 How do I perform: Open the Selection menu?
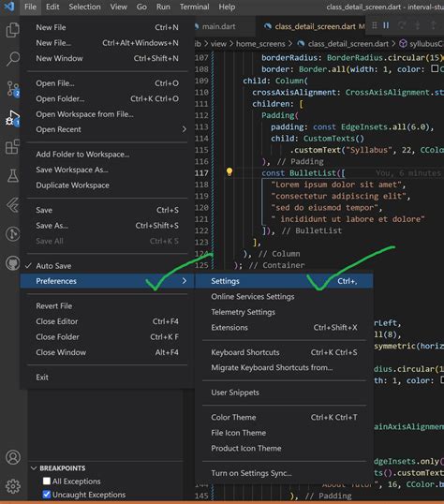[84, 7]
